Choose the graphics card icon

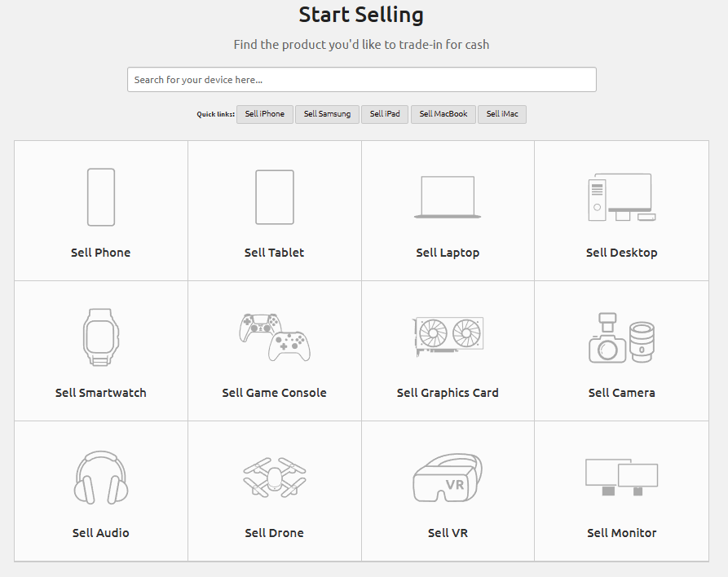point(448,335)
